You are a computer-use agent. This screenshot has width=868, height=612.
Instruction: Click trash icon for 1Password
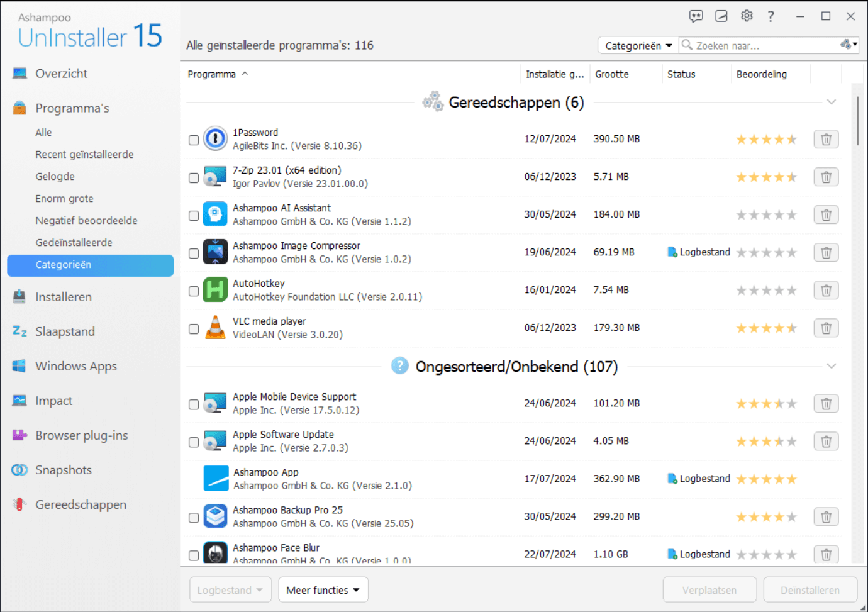(x=826, y=139)
